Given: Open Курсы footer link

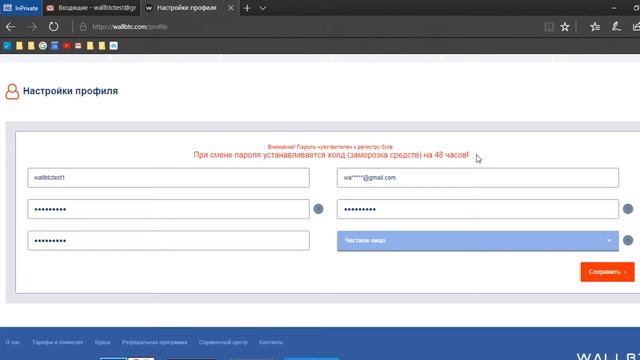Looking at the screenshot, I should [102, 342].
